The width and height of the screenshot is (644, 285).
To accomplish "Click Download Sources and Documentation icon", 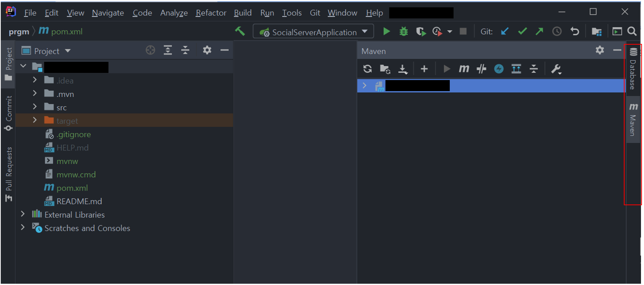I will coord(403,69).
